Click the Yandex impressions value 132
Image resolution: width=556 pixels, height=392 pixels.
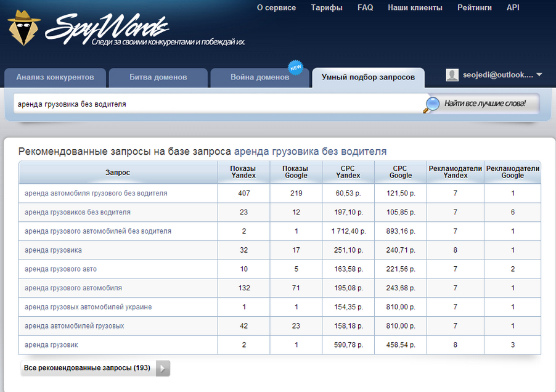[x=244, y=288]
